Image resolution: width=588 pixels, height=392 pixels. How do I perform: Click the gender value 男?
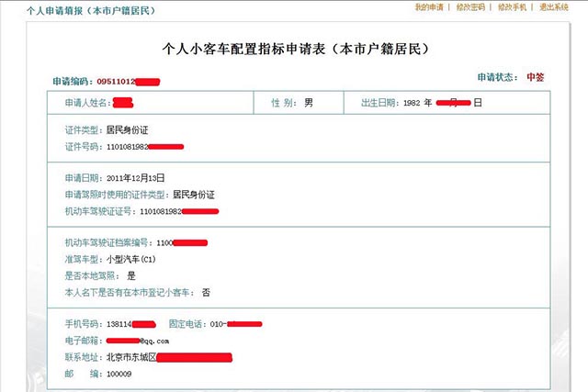[x=309, y=100]
